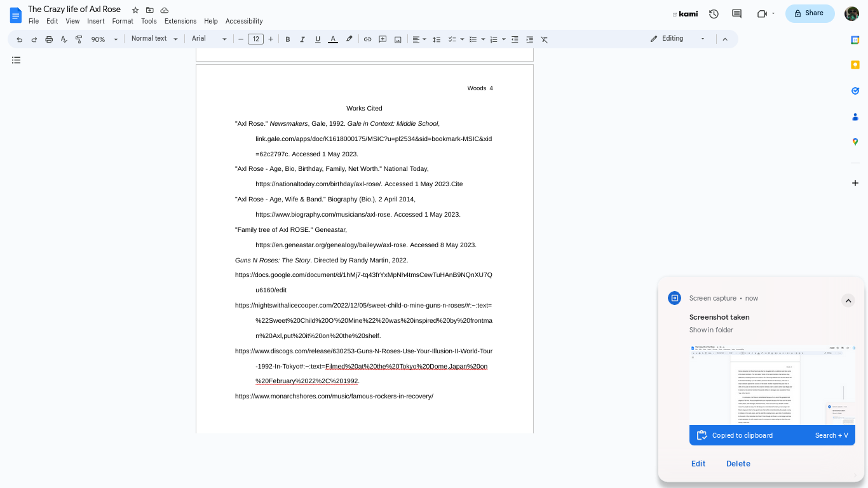Open Google Keep side panel
868x488 pixels.
tap(855, 65)
